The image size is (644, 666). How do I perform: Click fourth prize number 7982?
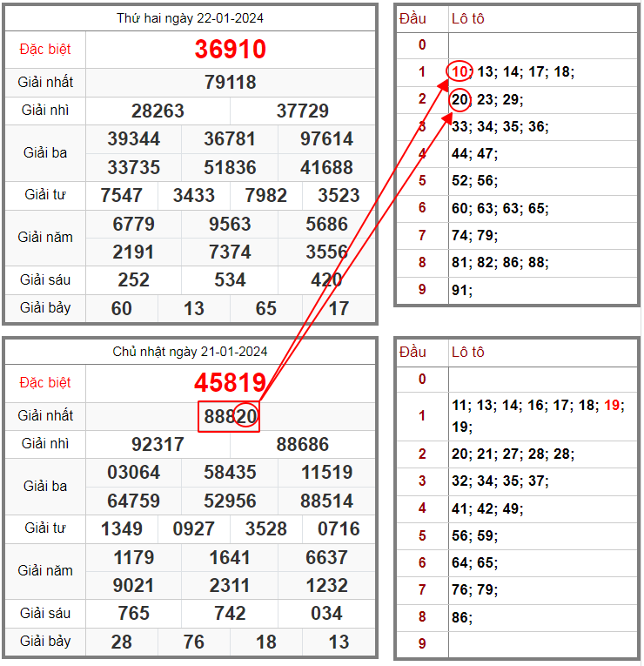pyautogui.click(x=265, y=195)
